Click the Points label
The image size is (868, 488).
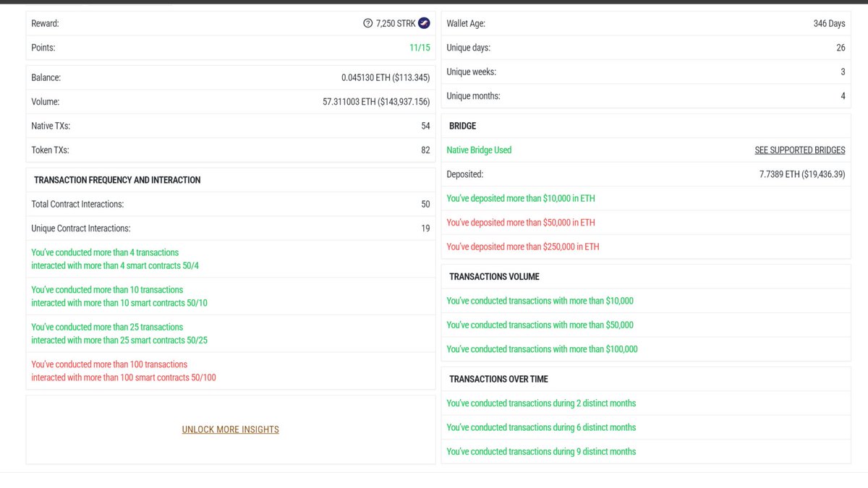coord(43,48)
